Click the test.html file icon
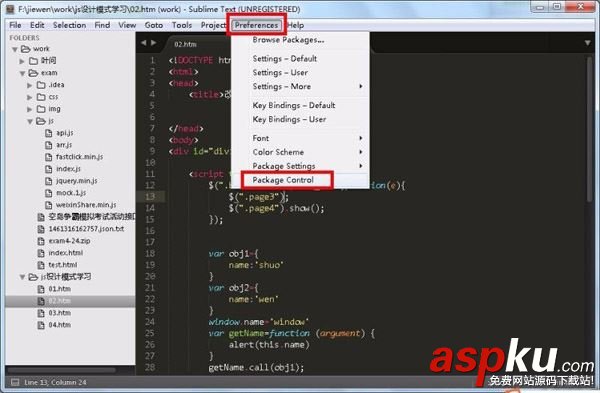 tap(41, 265)
